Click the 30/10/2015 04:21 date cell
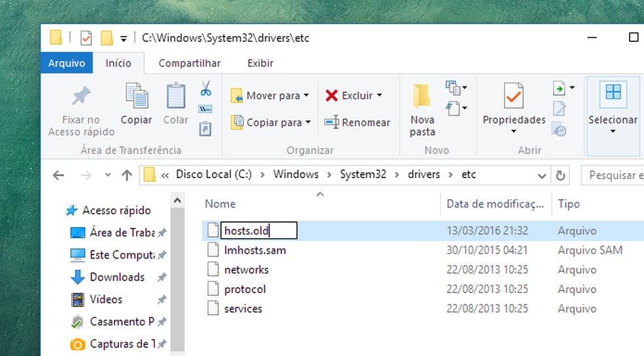Viewport: 644px width, 356px height. pos(487,250)
